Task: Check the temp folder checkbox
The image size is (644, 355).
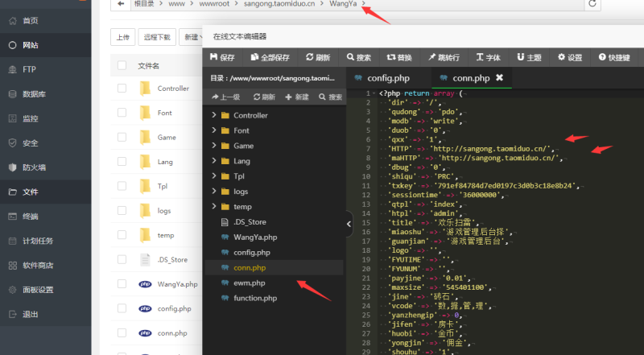Action: click(122, 234)
